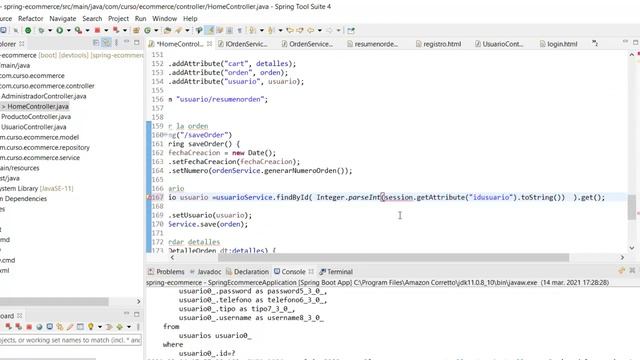Close the HomeController editor tab
The height and width of the screenshot is (360, 640).
click(209, 44)
